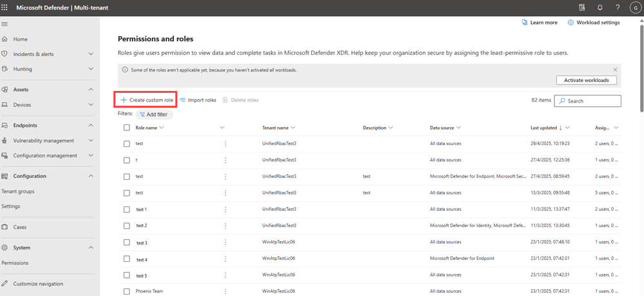644x296 pixels.
Task: Go to Home in navigation
Action: coord(21,39)
